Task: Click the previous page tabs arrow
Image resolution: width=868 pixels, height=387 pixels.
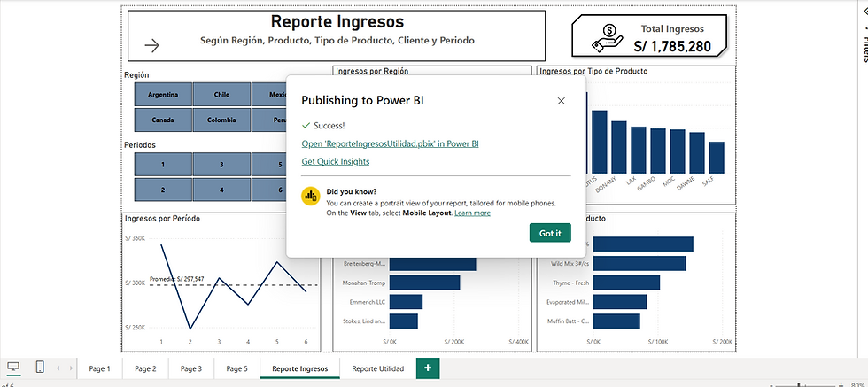Action: point(58,368)
